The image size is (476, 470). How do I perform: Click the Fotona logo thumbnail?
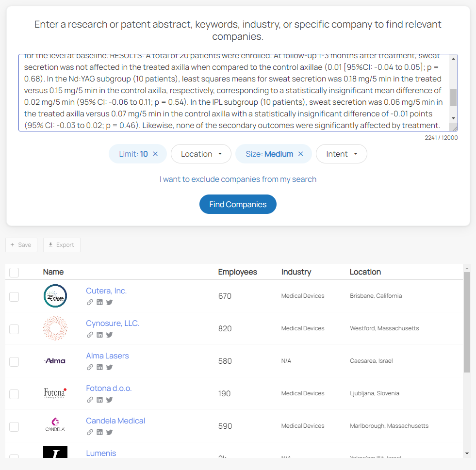55,393
